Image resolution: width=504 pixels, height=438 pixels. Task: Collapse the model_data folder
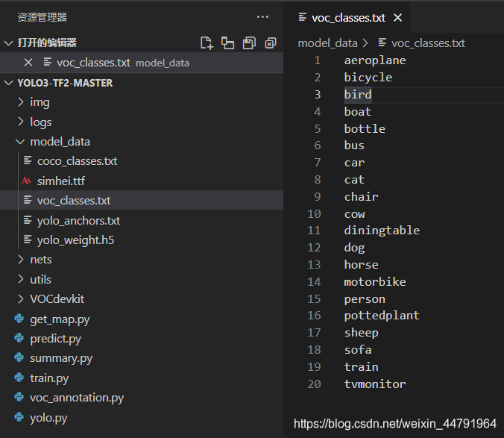click(x=20, y=142)
